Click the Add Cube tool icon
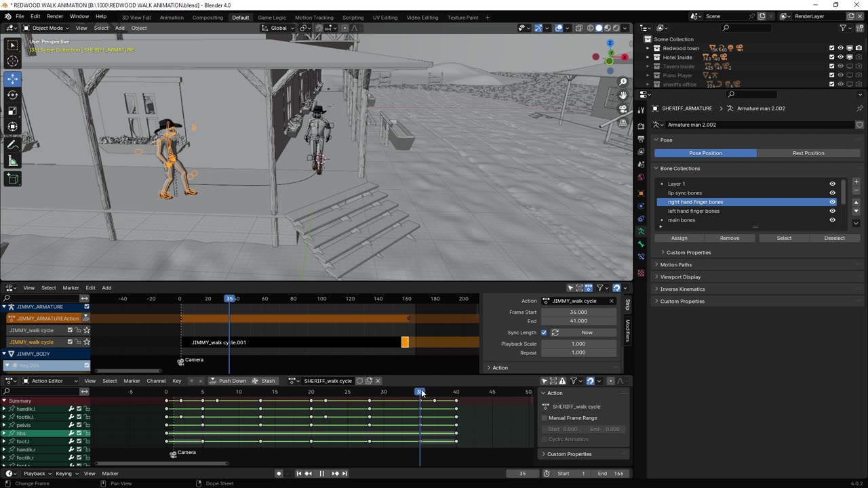The width and height of the screenshot is (868, 488). [x=12, y=179]
